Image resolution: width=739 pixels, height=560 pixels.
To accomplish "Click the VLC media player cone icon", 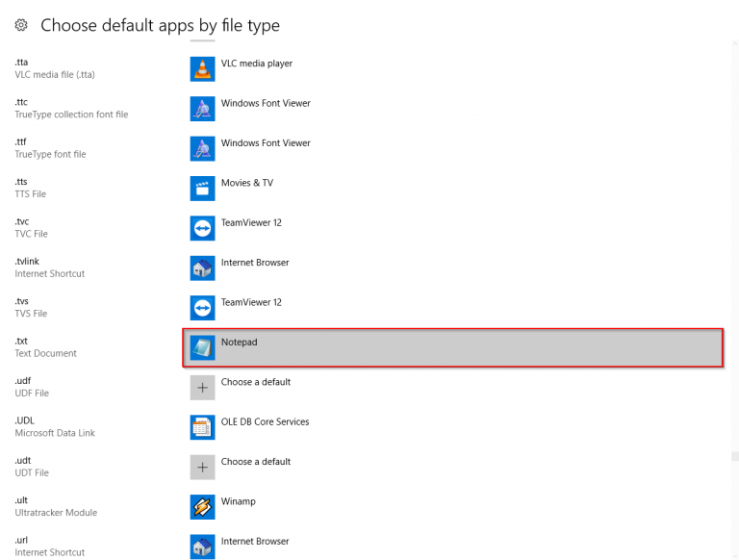I will pos(202,69).
